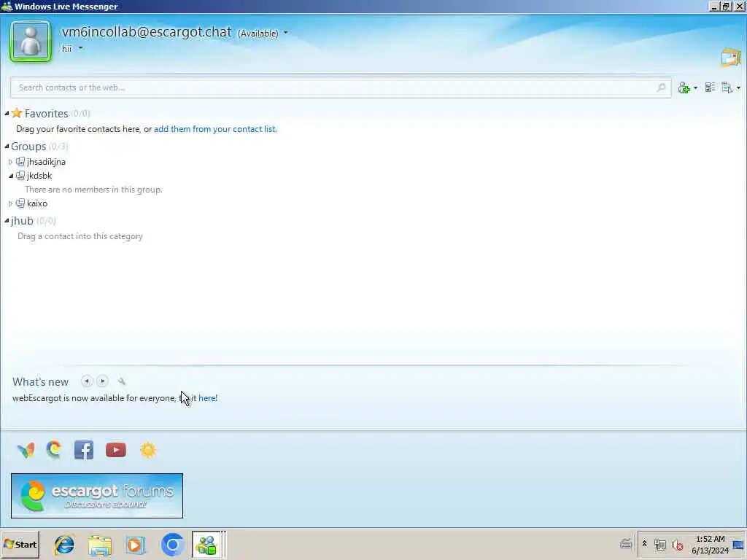Click add them from your contact list link
The height and width of the screenshot is (560, 747).
coord(215,129)
